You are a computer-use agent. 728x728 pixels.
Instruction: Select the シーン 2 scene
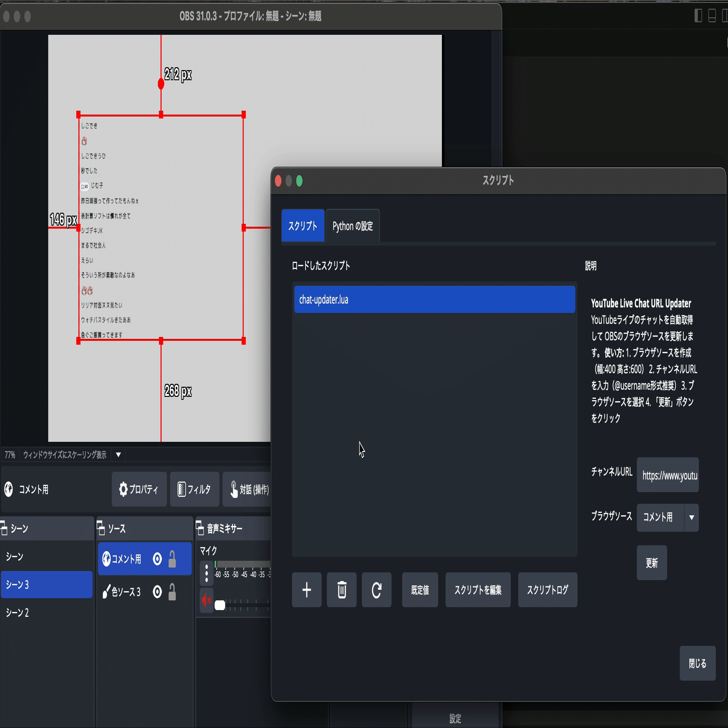coord(46,612)
